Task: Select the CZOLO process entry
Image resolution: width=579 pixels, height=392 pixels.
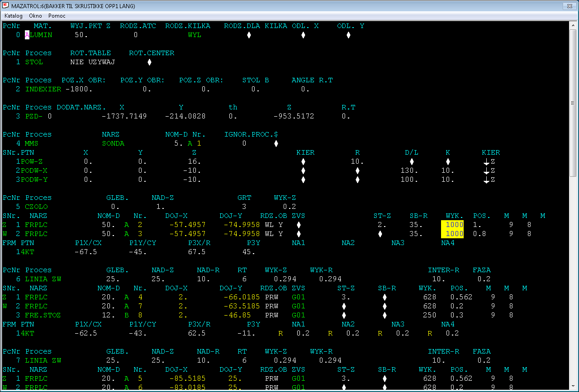Action: pyautogui.click(x=36, y=207)
